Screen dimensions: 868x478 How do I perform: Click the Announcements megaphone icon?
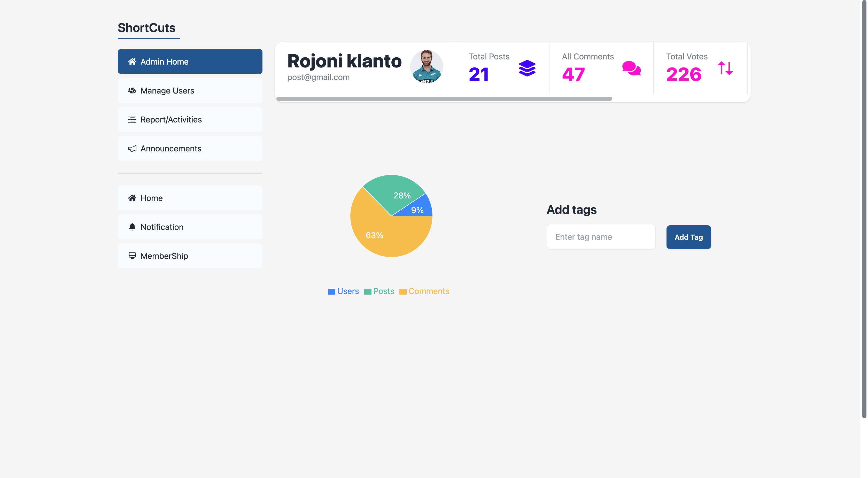132,148
